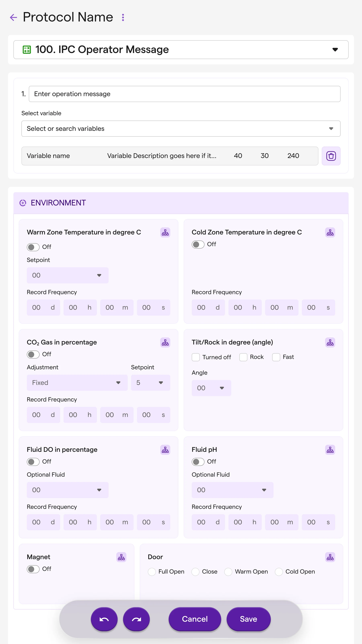Toggle Warm Zone Temperature switch on
Screen dimensions: 362x644
tap(33, 247)
